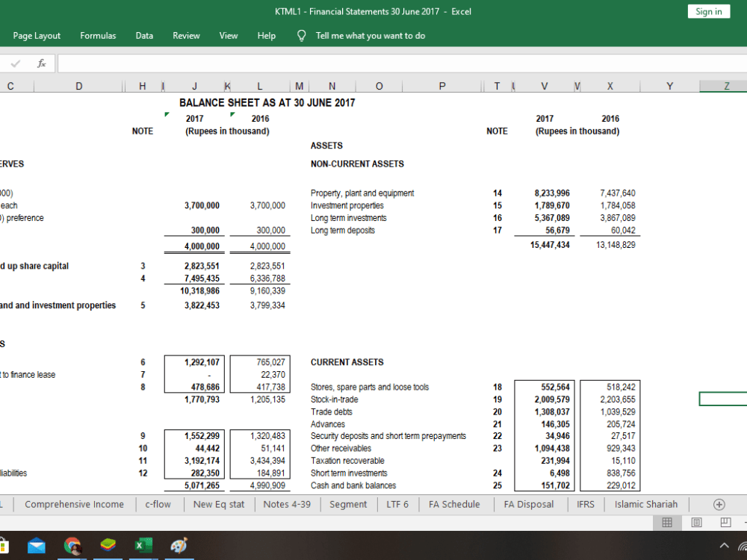Switch to FA Disposal sheet tab
Image resolution: width=747 pixels, height=560 pixels.
pyautogui.click(x=529, y=504)
